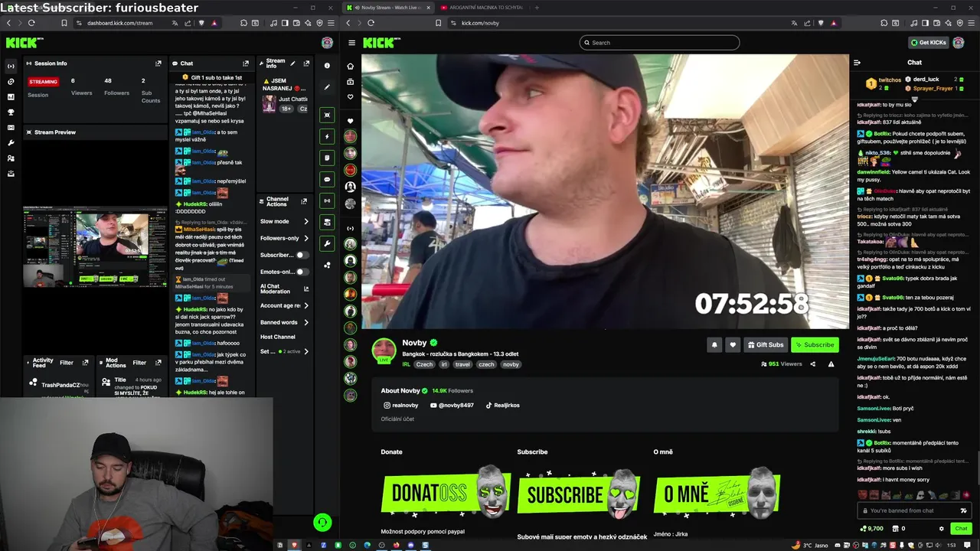Open community people icon in dashboard sidebar
Screen dimensions: 980x551
tap(11, 158)
